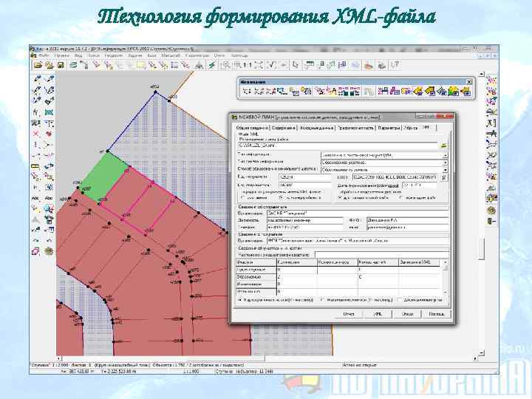Select the first radio button under XML file options

(243, 197)
